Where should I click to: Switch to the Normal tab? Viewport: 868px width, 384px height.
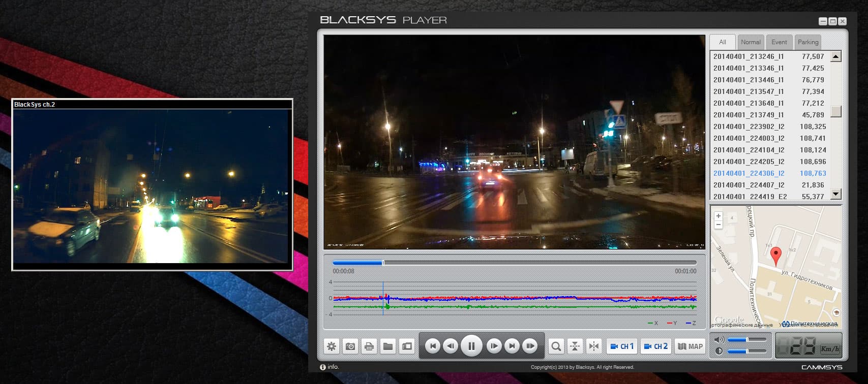click(751, 42)
